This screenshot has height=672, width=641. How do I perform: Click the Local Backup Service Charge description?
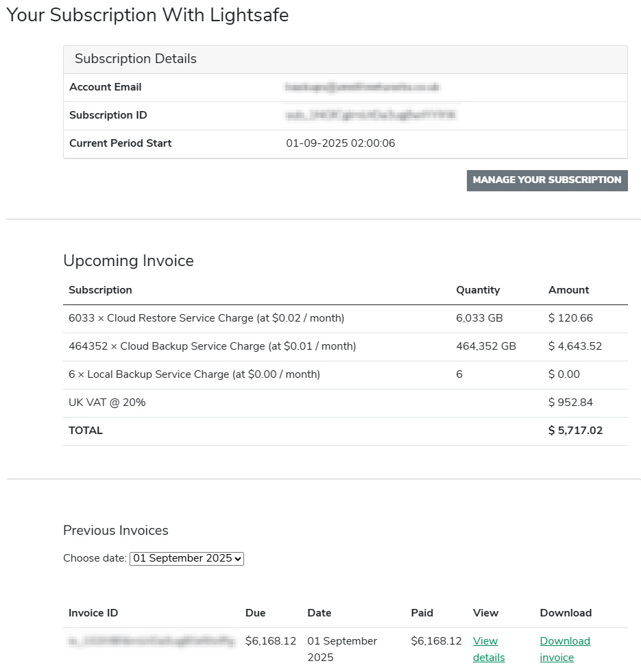194,374
